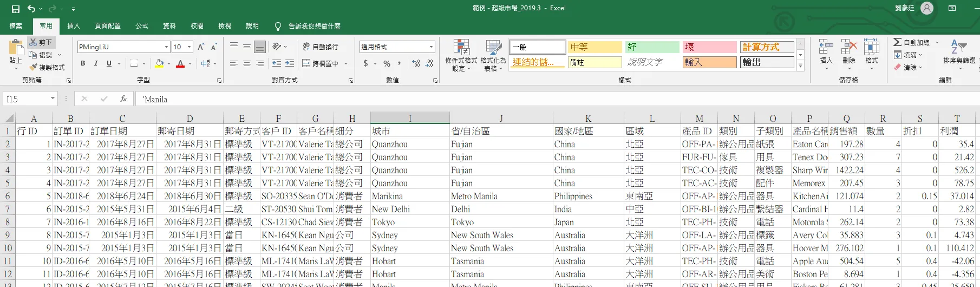Apply the 'Good' (好) green cell style
The width and height of the screenshot is (980, 287).
pos(652,47)
